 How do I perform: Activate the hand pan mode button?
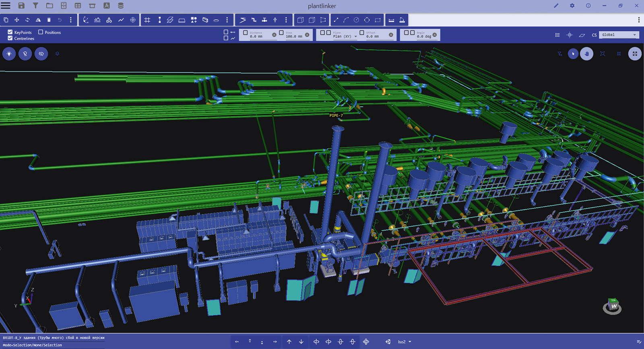tap(586, 54)
